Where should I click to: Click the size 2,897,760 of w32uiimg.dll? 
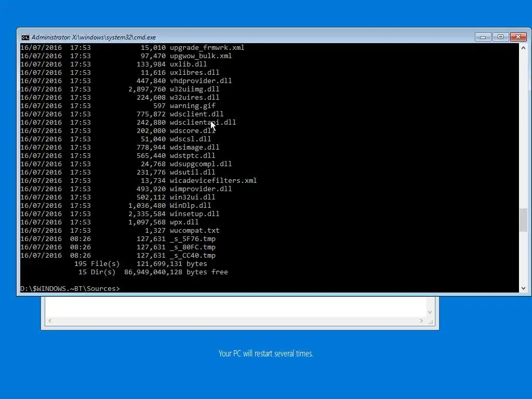coord(147,89)
